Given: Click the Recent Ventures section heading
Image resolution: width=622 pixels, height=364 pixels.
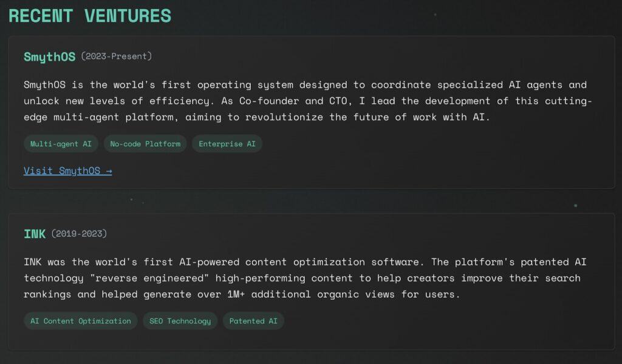Looking at the screenshot, I should pyautogui.click(x=90, y=16).
